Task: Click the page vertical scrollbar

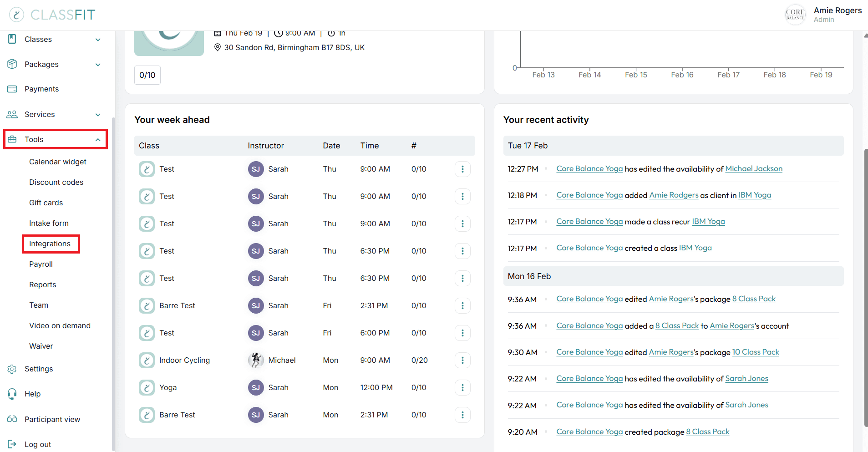Action: [865, 287]
